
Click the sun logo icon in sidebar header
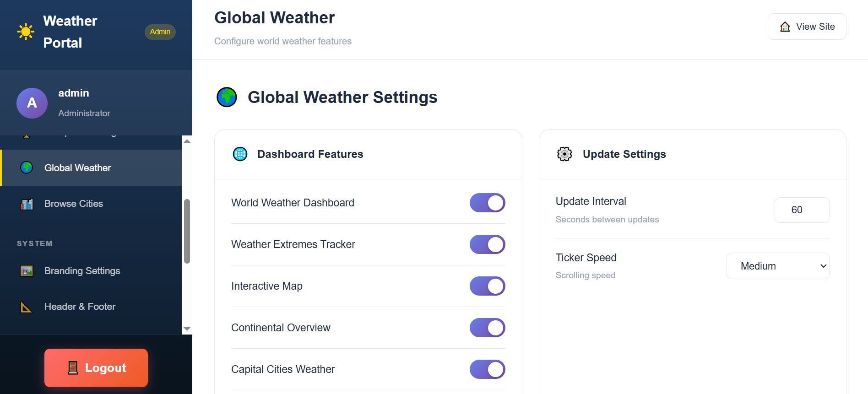pos(26,32)
